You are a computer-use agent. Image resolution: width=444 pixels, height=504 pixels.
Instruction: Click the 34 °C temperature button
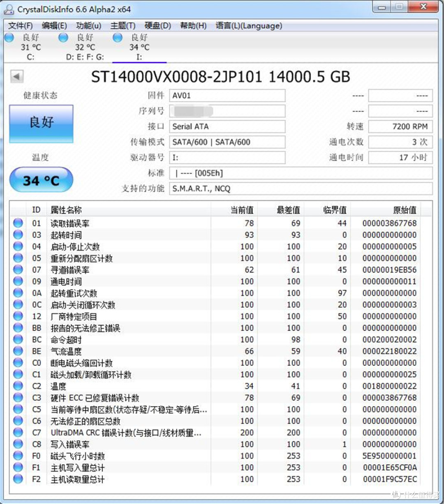click(x=41, y=180)
